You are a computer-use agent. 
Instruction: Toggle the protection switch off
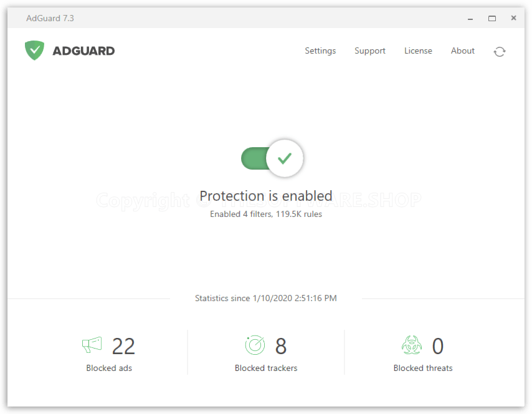click(x=272, y=158)
